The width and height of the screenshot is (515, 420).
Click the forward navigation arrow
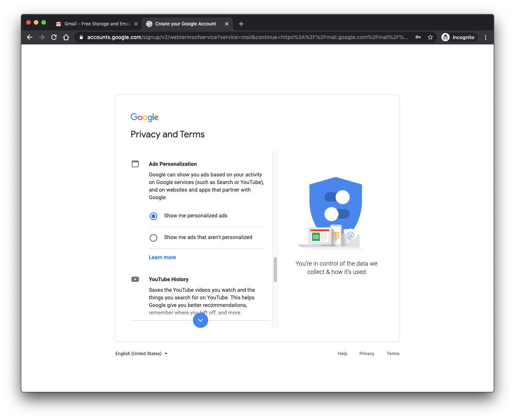click(42, 37)
